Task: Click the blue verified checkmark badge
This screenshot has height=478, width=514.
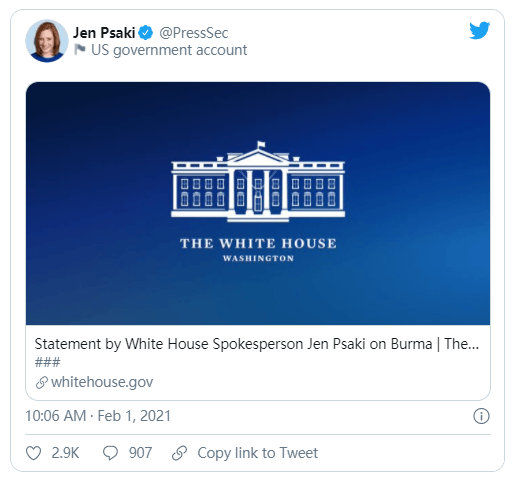Action: tap(146, 32)
